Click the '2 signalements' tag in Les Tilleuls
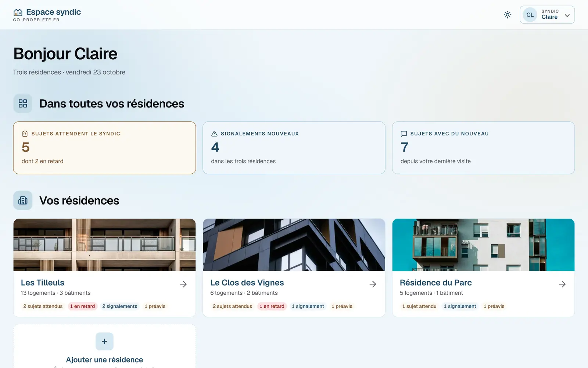Screen dimensions: 588x368 tap(120, 306)
